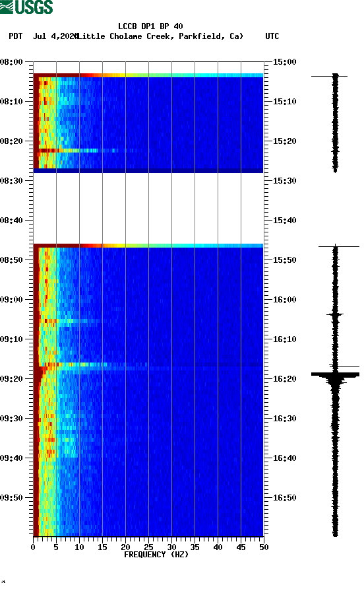
Task: Click the white data gap in spectrogram
Action: point(148,208)
